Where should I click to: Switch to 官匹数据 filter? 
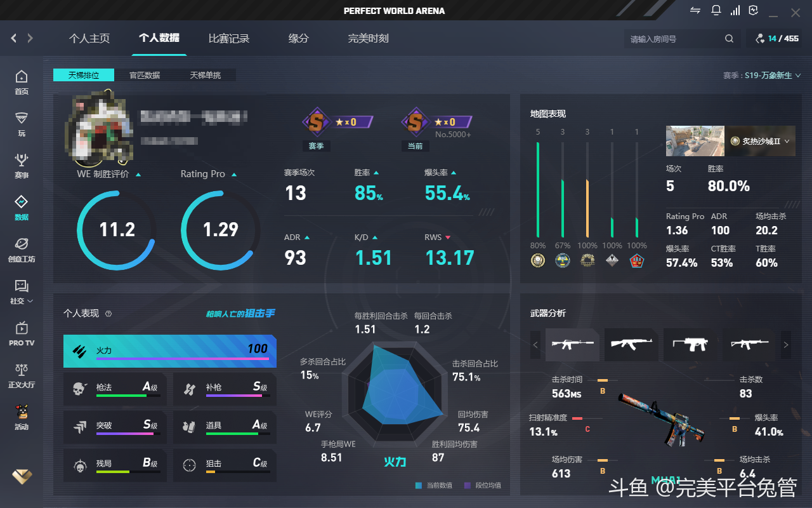145,75
